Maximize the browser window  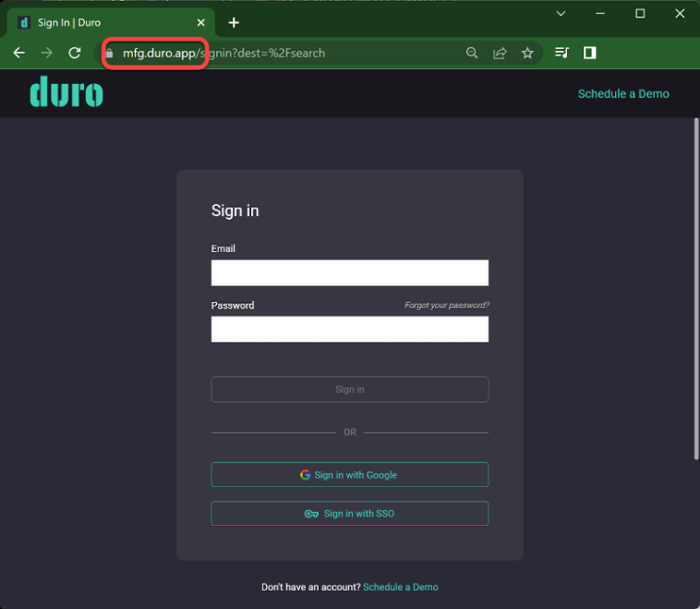coord(640,14)
